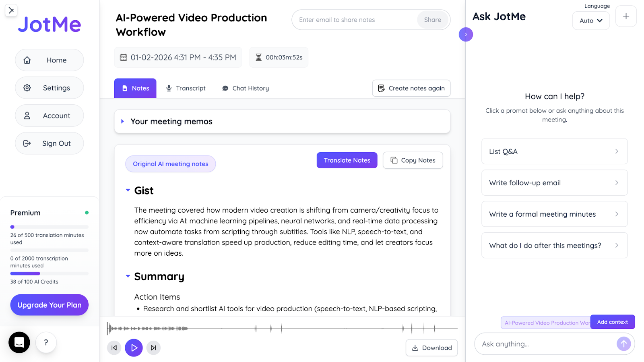This screenshot has width=644, height=362.
Task: Download the meeting recording
Action: click(432, 348)
